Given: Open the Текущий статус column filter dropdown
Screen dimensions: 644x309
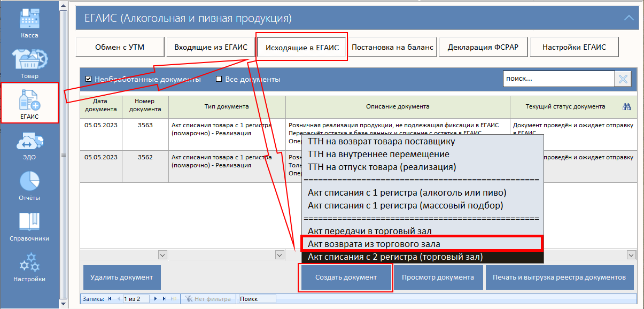Looking at the screenshot, I should click(x=632, y=255).
